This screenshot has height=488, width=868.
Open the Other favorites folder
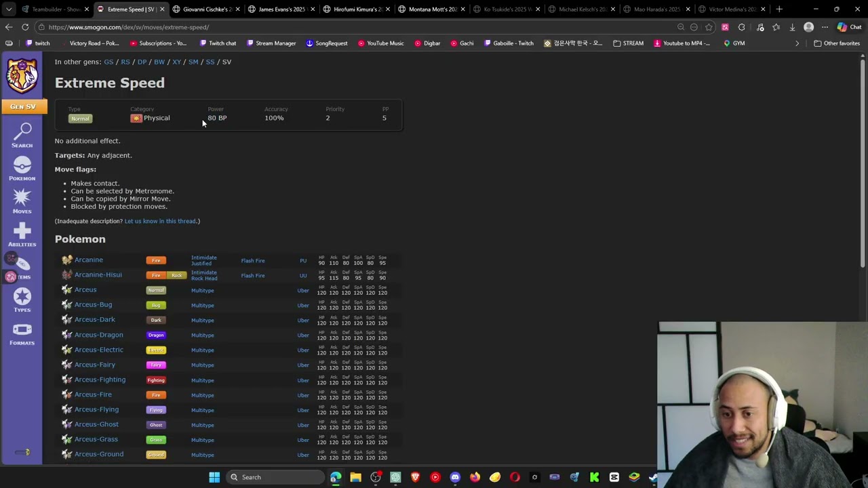[837, 43]
